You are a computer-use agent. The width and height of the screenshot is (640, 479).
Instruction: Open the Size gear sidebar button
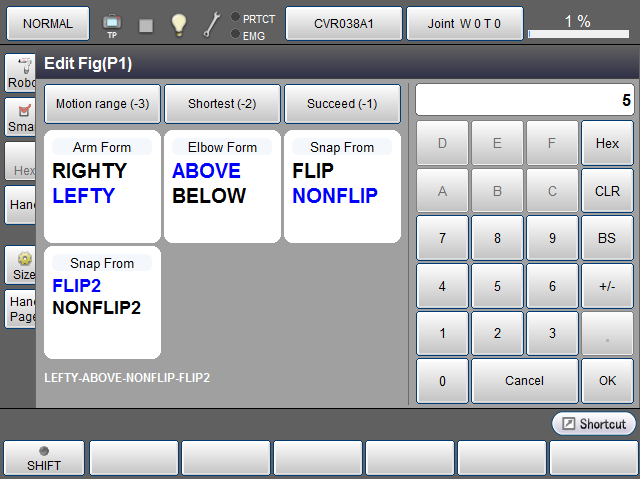(x=22, y=264)
